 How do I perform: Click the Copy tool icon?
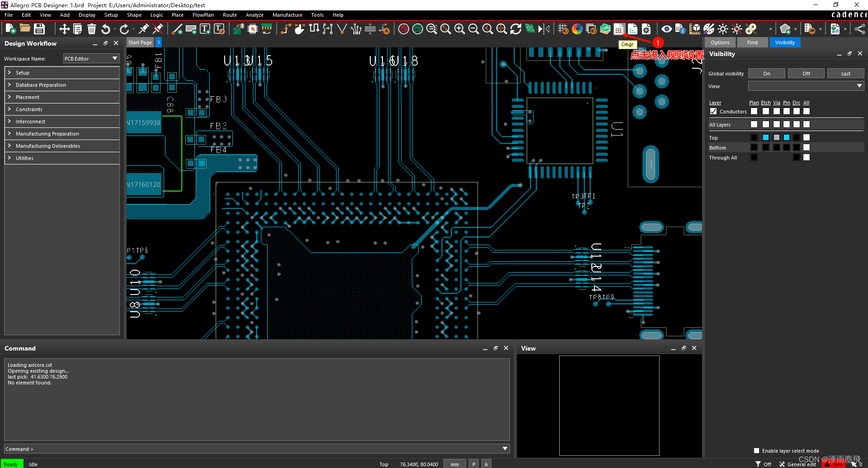click(78, 29)
